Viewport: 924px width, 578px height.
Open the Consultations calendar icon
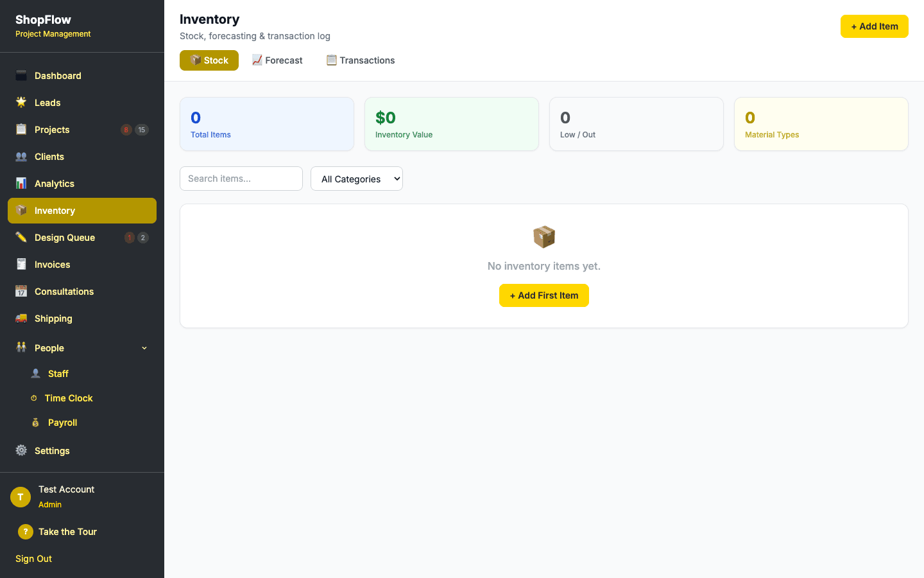point(21,292)
